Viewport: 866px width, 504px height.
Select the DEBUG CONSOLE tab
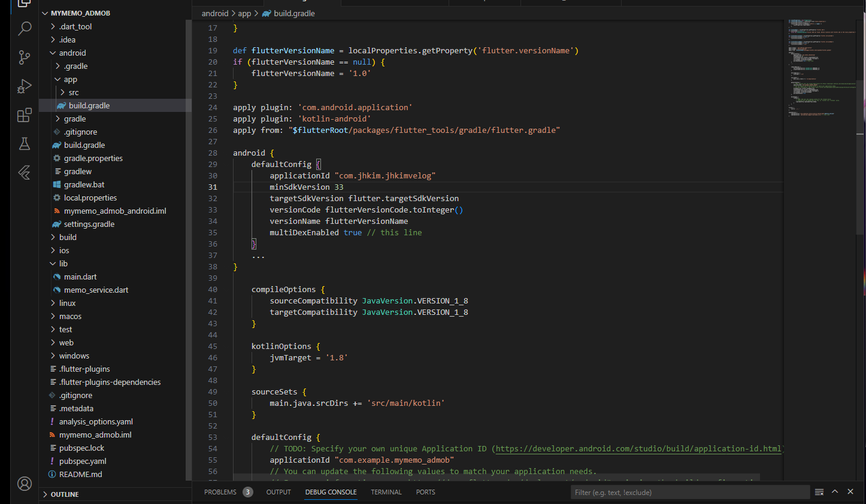[x=331, y=492]
